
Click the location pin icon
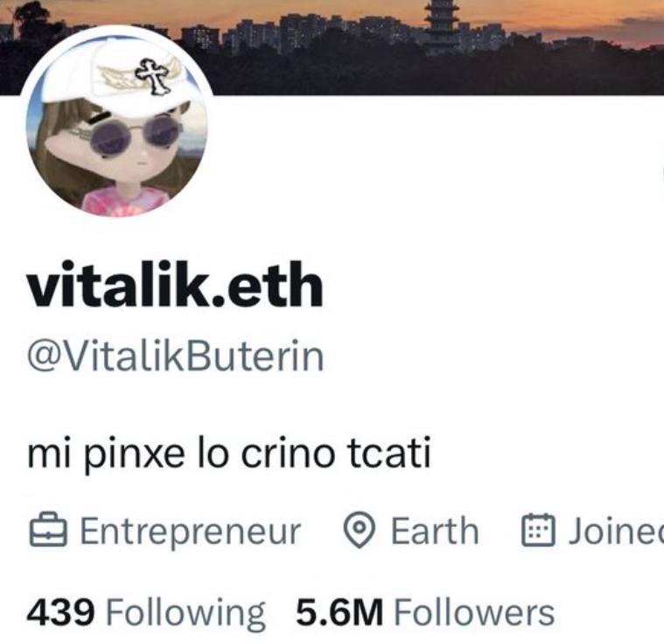(359, 530)
